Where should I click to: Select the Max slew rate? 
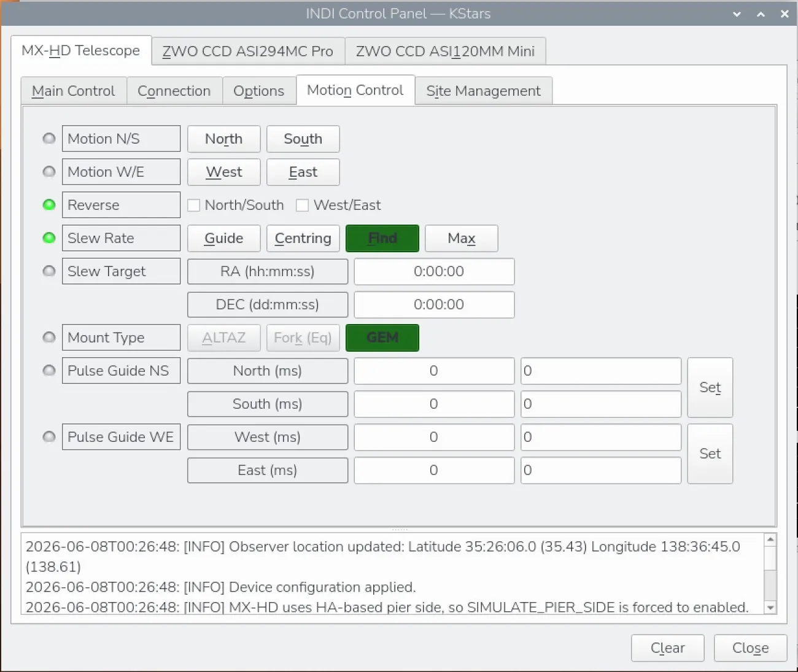point(462,238)
